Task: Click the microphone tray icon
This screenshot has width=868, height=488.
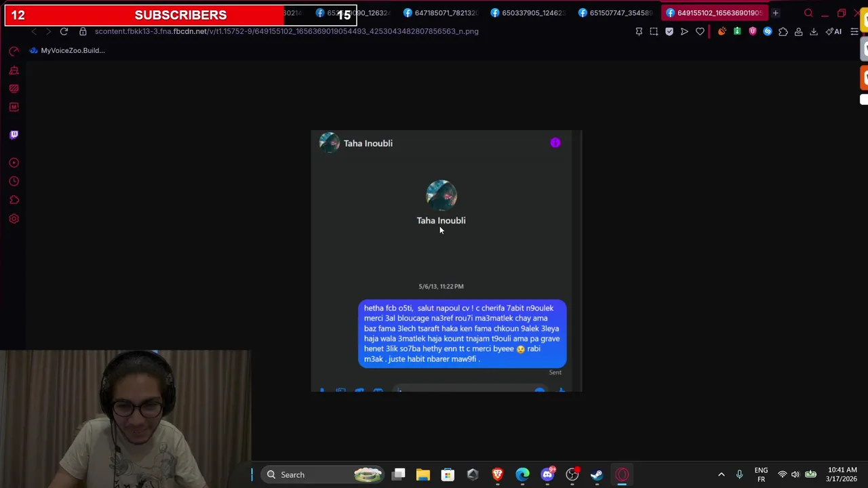Action: tap(739, 474)
